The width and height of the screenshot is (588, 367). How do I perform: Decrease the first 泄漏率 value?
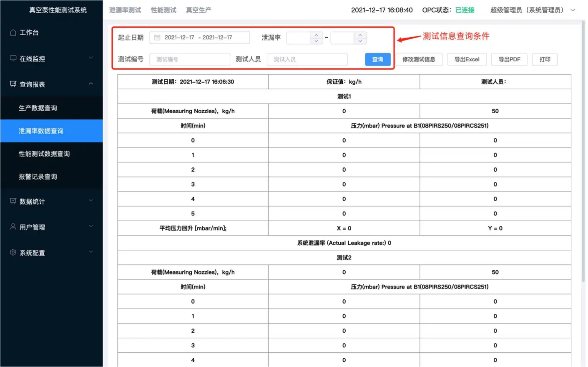click(x=317, y=41)
